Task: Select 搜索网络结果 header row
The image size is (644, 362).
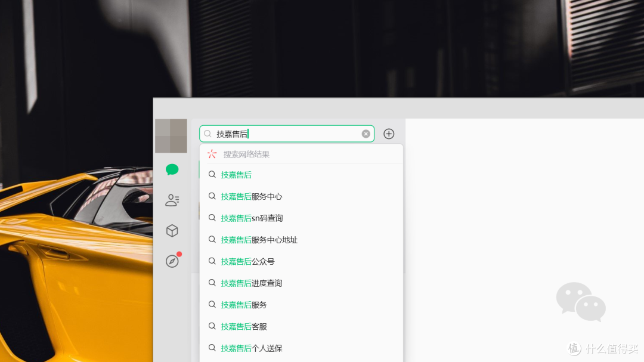Action: click(302, 154)
